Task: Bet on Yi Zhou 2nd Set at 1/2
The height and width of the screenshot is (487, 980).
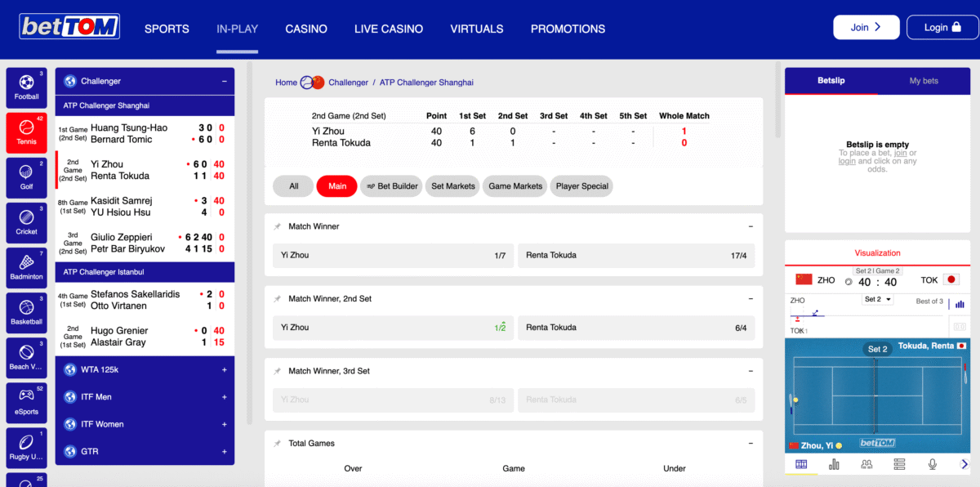Action: 394,328
